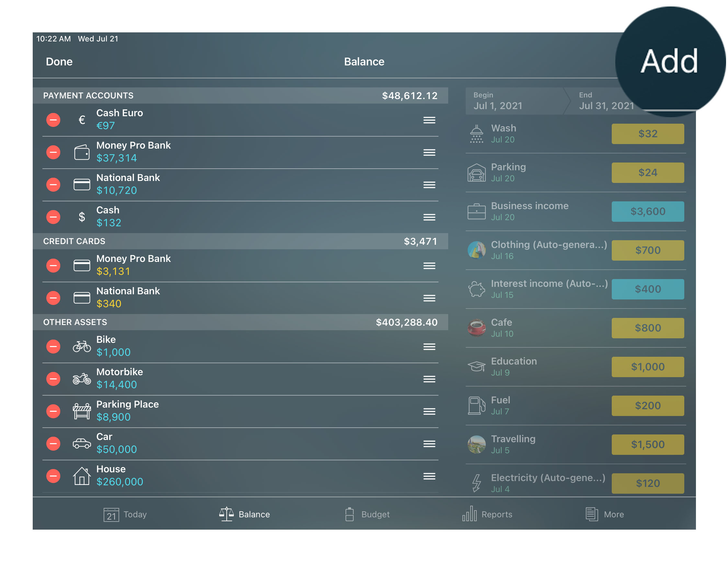Expand reorder handle for House asset
Viewport: 728px width, 562px height.
coord(429,476)
